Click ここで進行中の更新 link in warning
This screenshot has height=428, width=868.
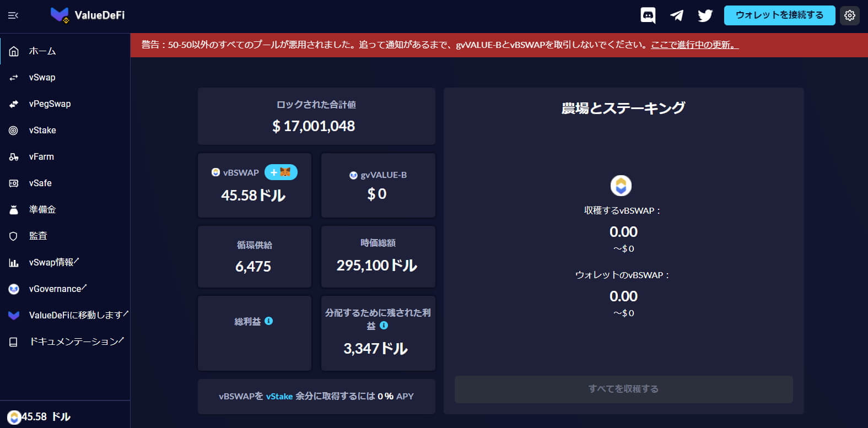[x=694, y=45]
